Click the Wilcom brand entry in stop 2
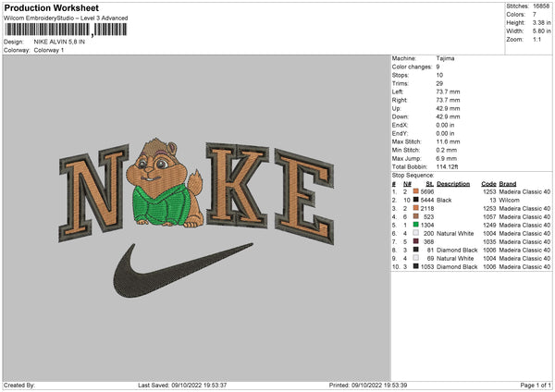 click(509, 201)
